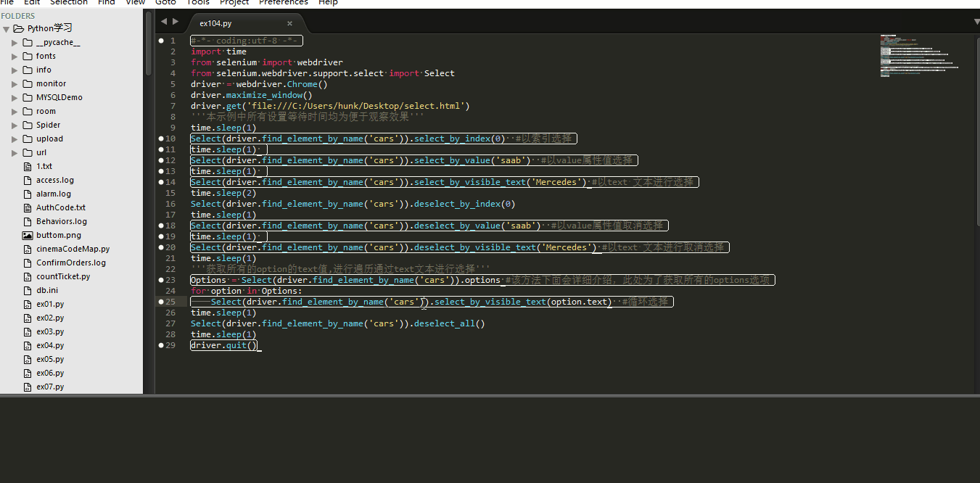Click the open folder icon beside Python学习
Image resolution: width=980 pixels, height=483 pixels.
[19, 28]
